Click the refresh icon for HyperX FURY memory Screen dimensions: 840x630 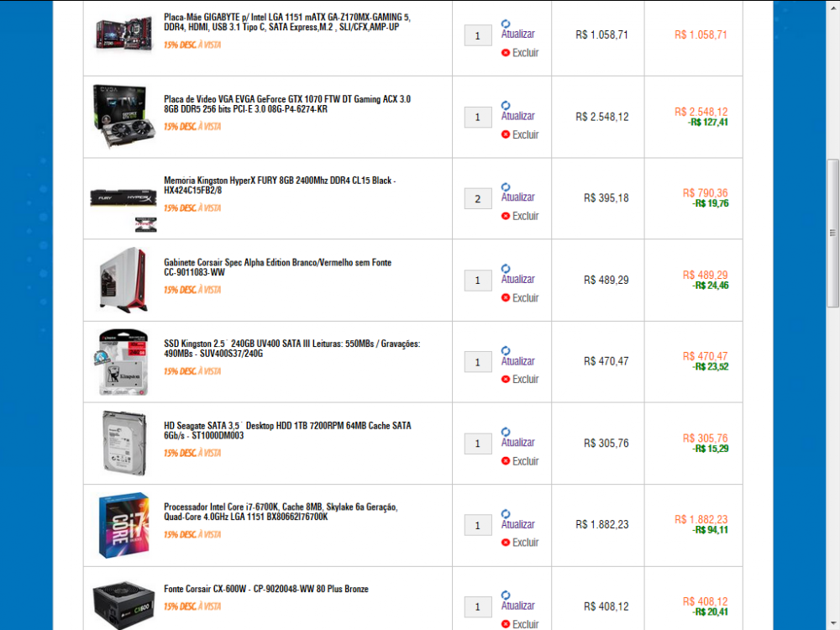(x=505, y=187)
